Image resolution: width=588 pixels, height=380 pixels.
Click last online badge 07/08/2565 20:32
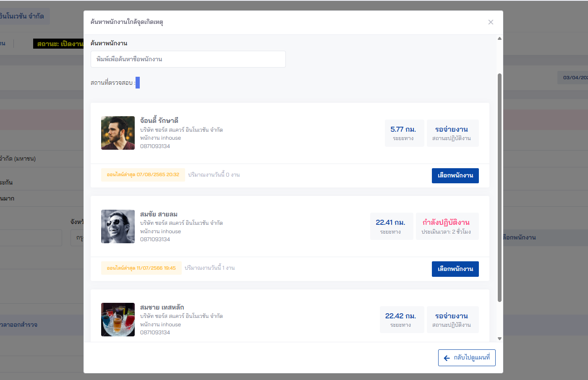point(143,175)
